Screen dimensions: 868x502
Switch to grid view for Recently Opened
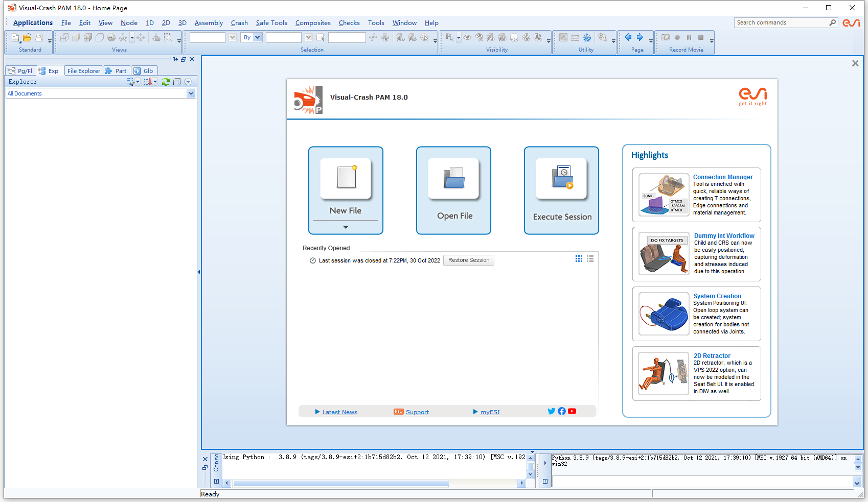(x=579, y=259)
